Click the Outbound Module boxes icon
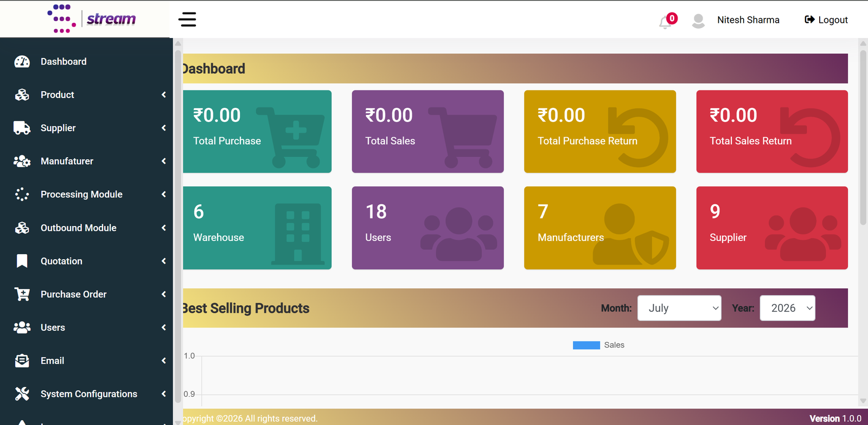Screen dimensions: 868x425 pyautogui.click(x=22, y=228)
